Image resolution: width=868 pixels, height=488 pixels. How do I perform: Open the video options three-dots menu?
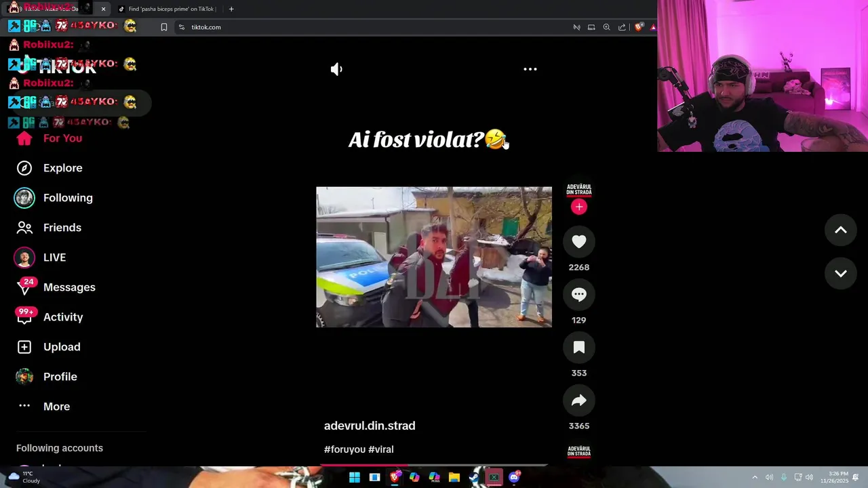point(530,69)
